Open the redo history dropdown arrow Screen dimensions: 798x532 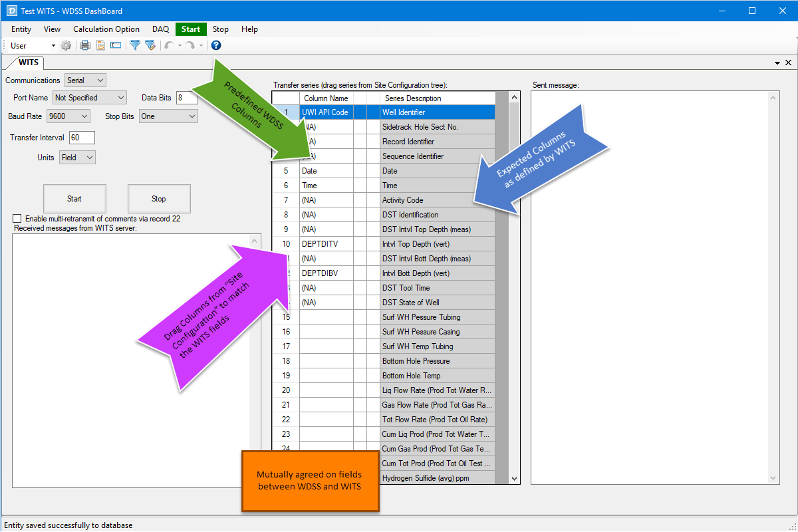coord(201,45)
